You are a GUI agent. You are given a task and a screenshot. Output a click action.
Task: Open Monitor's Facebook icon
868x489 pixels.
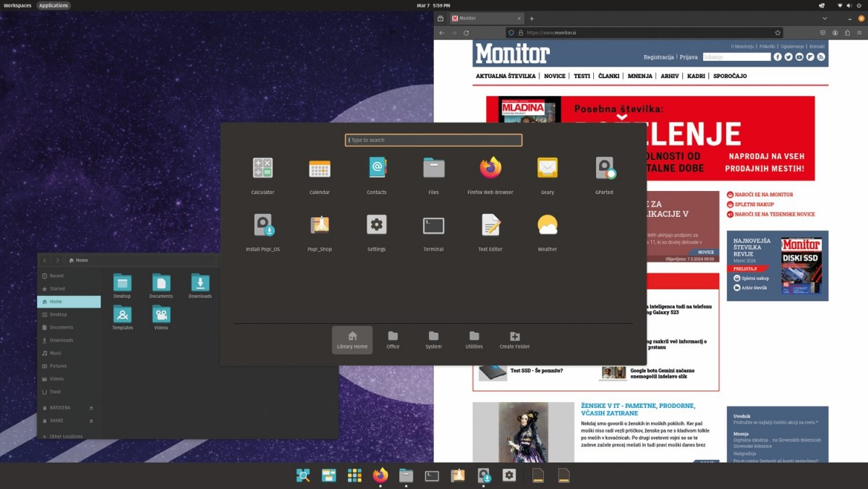pyautogui.click(x=778, y=57)
